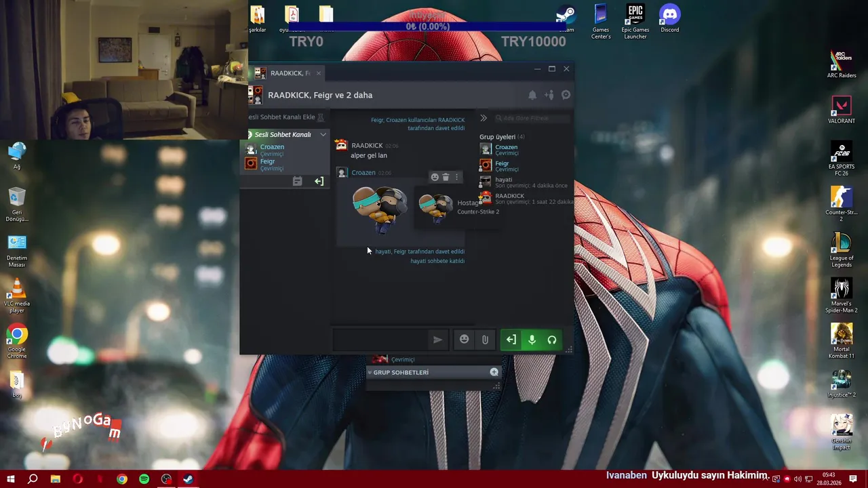The height and width of the screenshot is (488, 868).
Task: Select Feigr in Grup üyeleri list
Action: click(502, 166)
